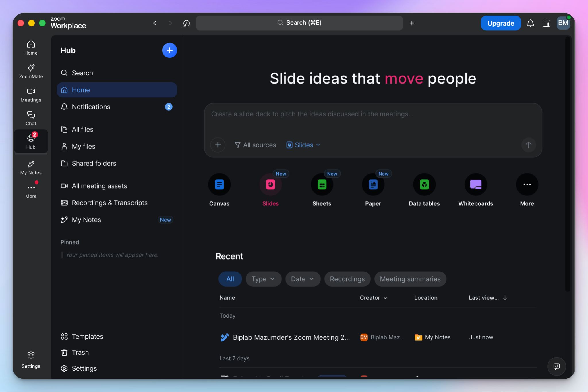Open the Type filter dropdown
The width and height of the screenshot is (588, 392).
[x=263, y=279]
